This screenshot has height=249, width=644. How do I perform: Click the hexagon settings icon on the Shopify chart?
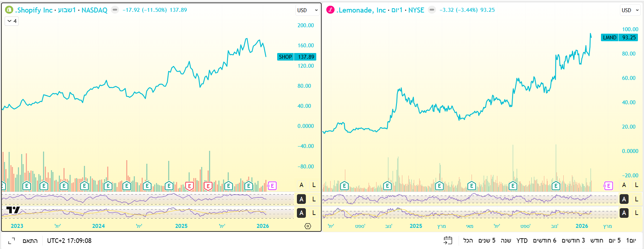(308, 226)
